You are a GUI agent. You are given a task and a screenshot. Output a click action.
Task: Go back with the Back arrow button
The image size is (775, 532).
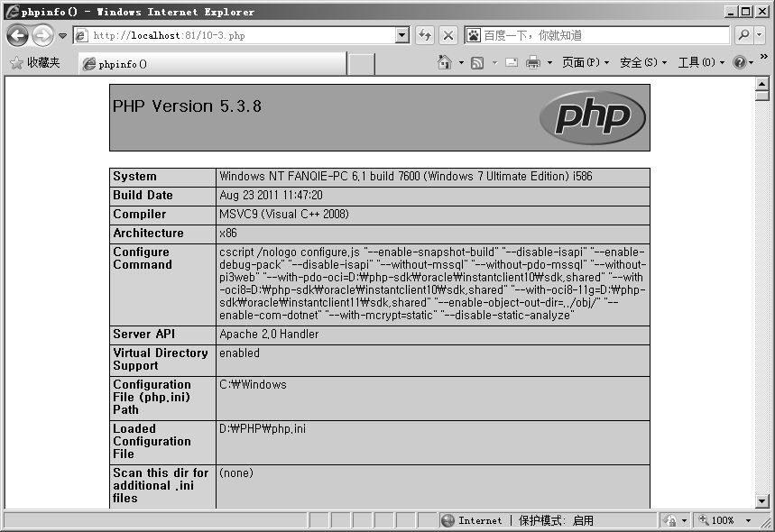[18, 35]
